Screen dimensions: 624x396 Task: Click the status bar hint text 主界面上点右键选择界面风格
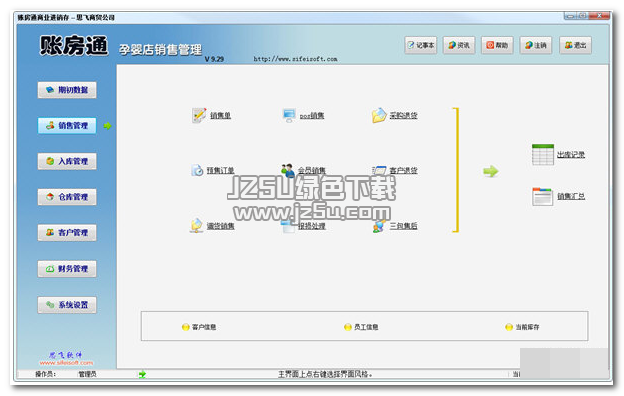(x=325, y=374)
